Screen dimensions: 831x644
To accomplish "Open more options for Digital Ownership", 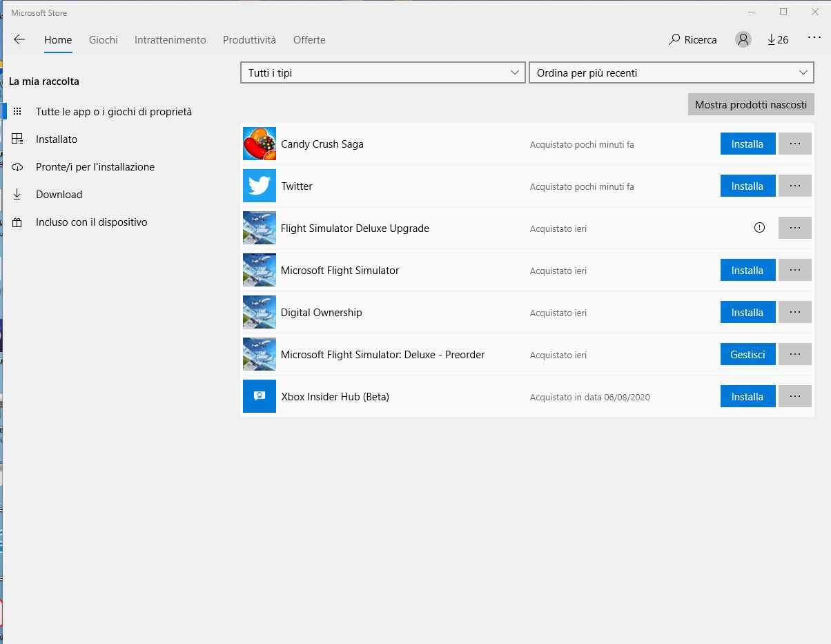I will (x=795, y=313).
